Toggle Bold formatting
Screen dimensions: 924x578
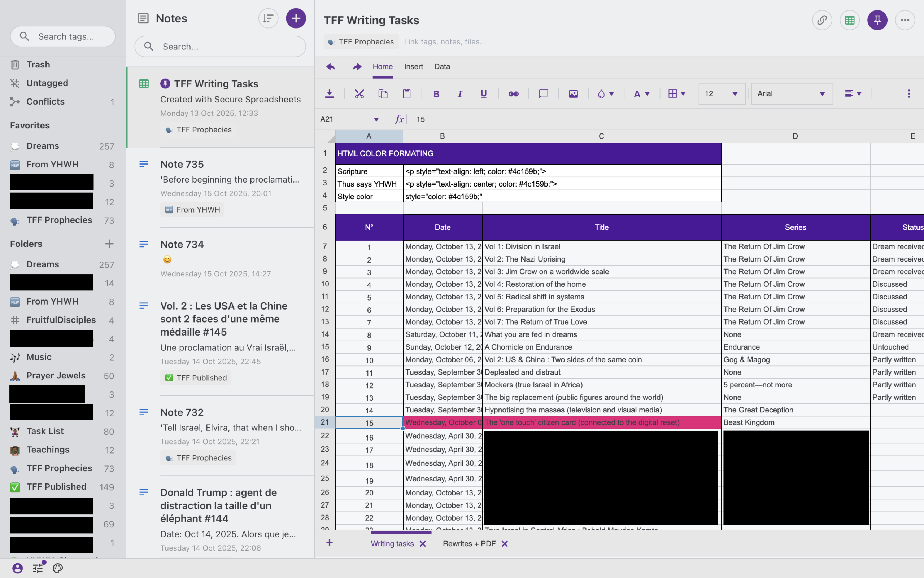(436, 94)
